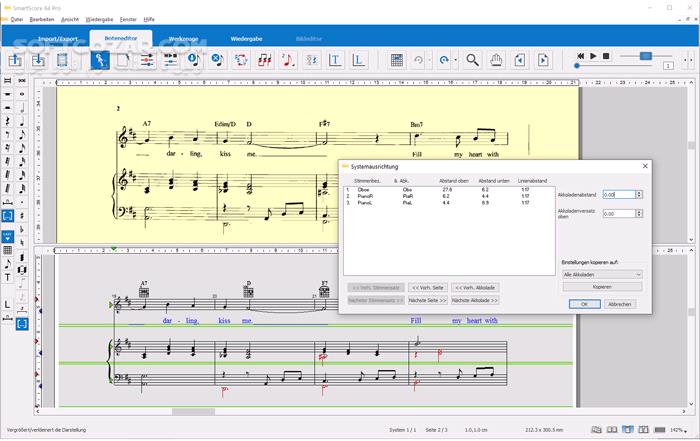Open the Bearbeiten menu
This screenshot has height=441, width=700.
42,20
